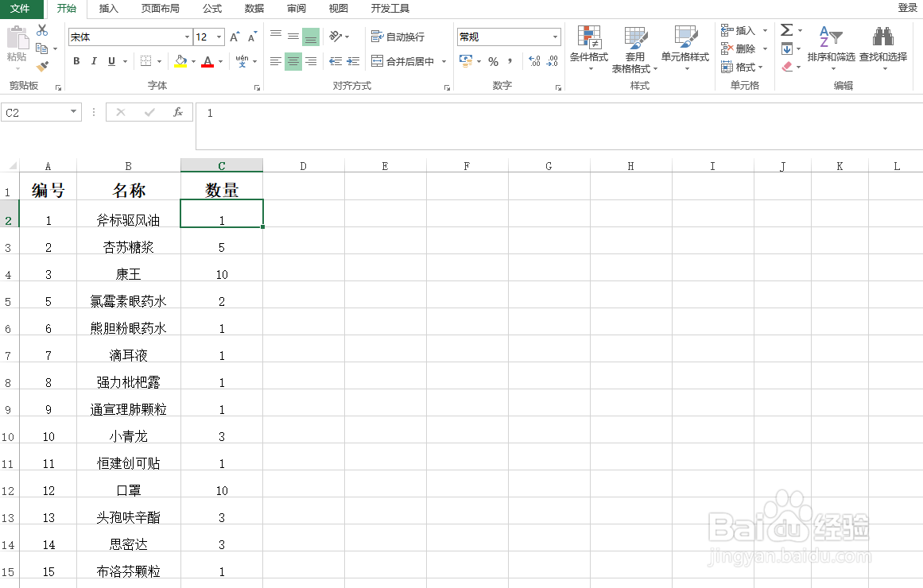Open number format dropdown 常规

point(555,37)
